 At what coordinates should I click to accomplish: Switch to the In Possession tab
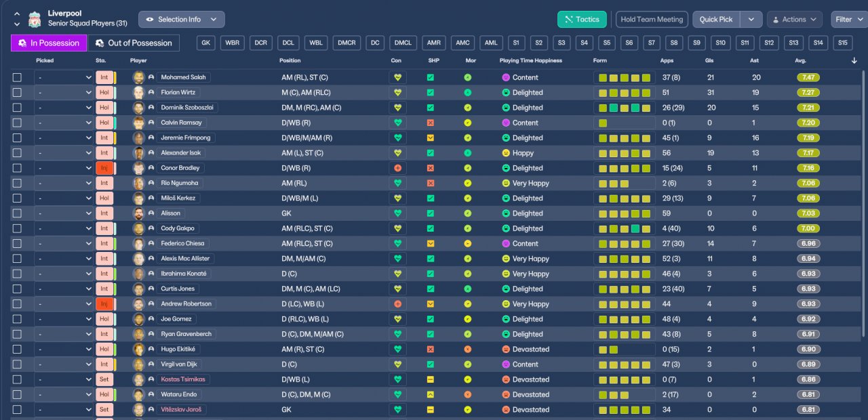coord(49,43)
